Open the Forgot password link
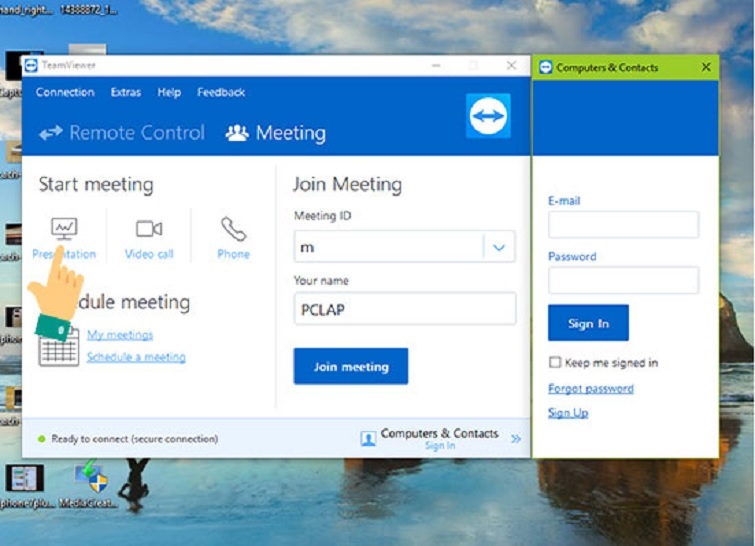Screen dimensions: 755x546 [x=591, y=389]
